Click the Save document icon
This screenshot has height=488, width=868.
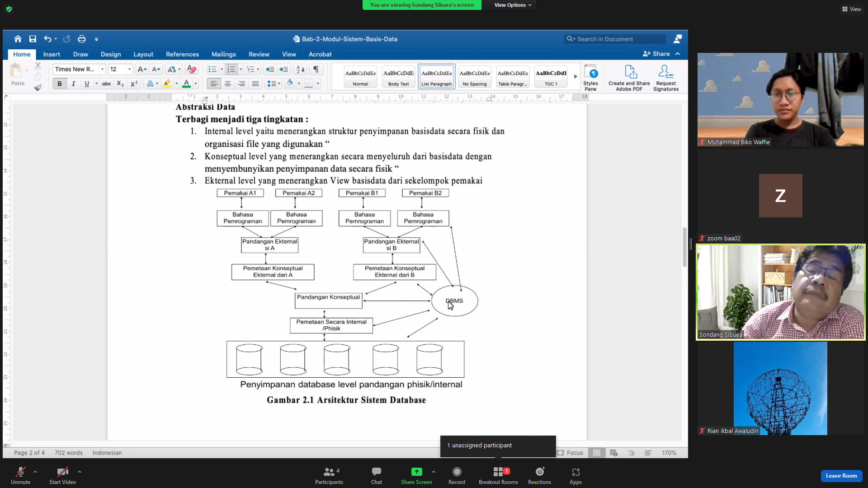pyautogui.click(x=33, y=39)
